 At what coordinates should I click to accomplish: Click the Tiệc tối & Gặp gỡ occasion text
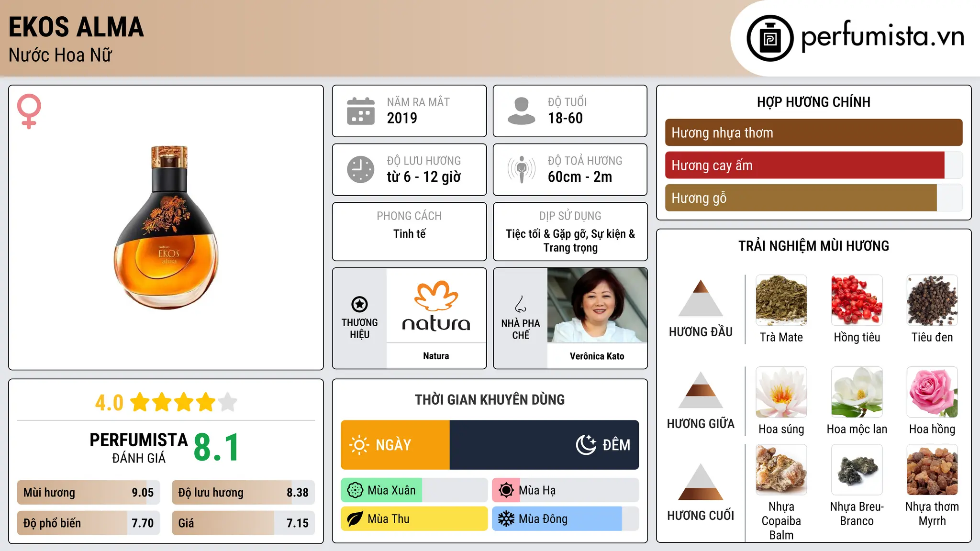click(x=570, y=240)
